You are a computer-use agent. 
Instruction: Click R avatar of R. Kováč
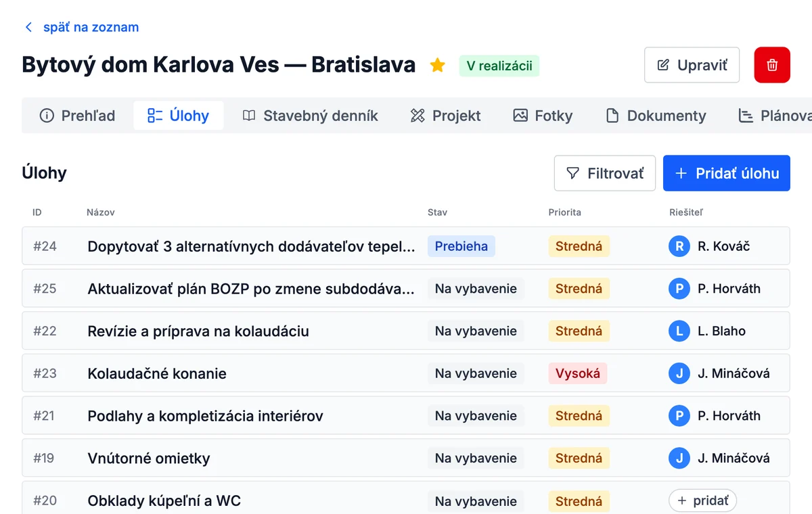point(679,246)
